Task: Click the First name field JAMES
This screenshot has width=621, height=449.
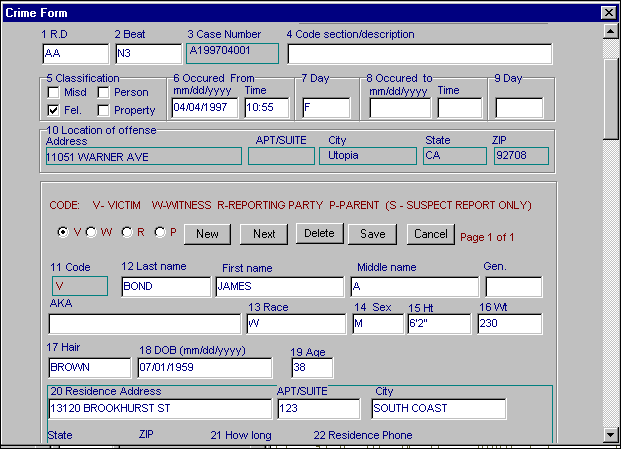Action: click(280, 287)
